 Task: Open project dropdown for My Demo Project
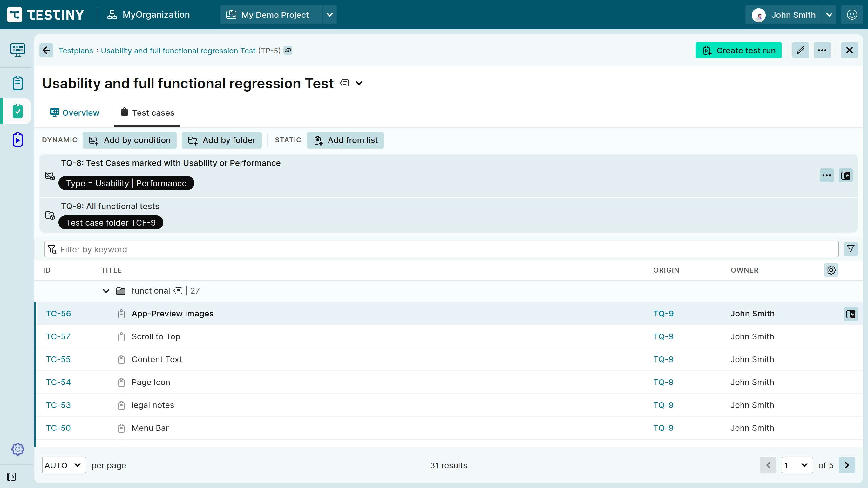pos(330,14)
